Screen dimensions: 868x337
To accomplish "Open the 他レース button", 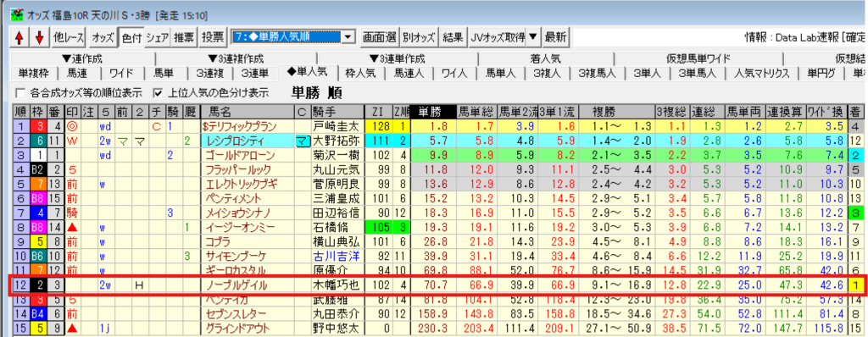I will click(x=69, y=37).
